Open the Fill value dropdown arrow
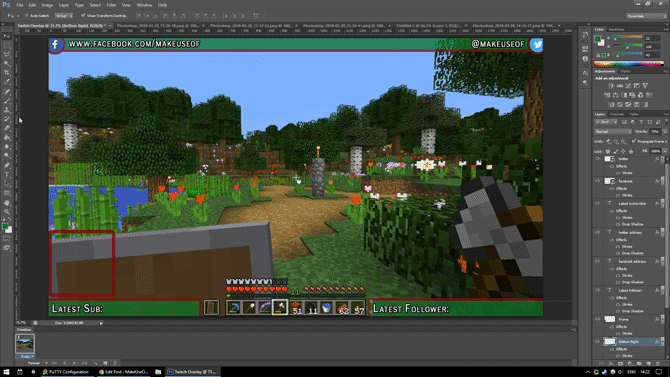670x377 pixels. pos(664,151)
